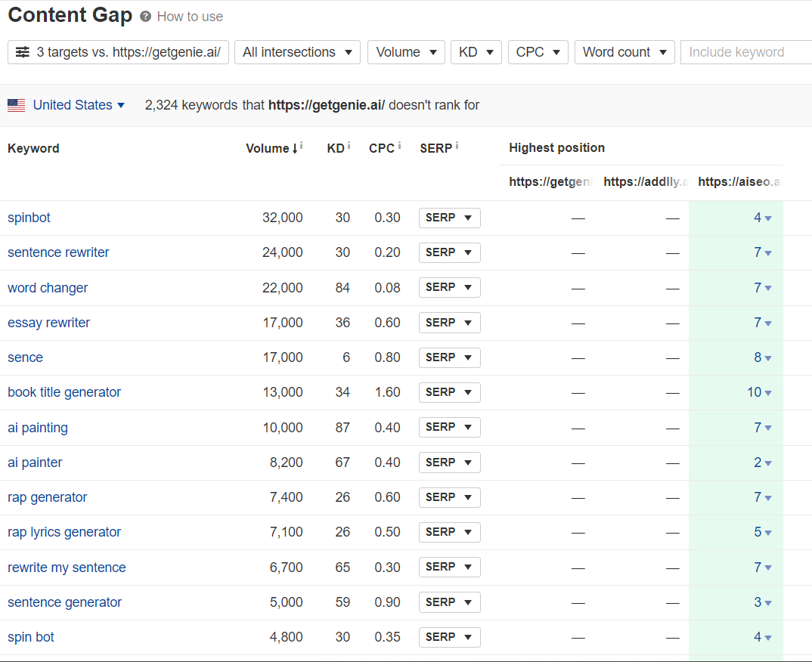Click the info icon beside KD header
This screenshot has width=812, height=662.
click(x=349, y=146)
